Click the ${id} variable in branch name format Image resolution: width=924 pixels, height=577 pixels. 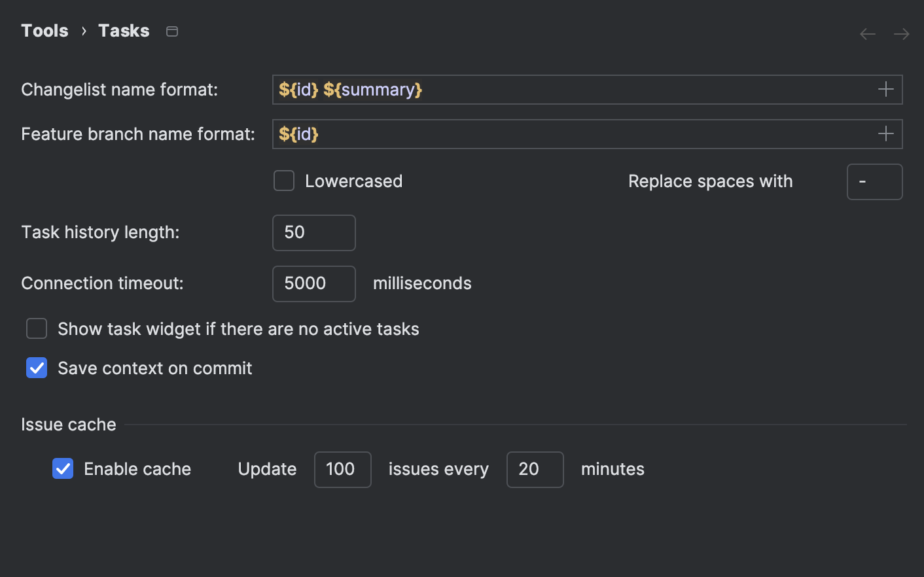coord(298,133)
